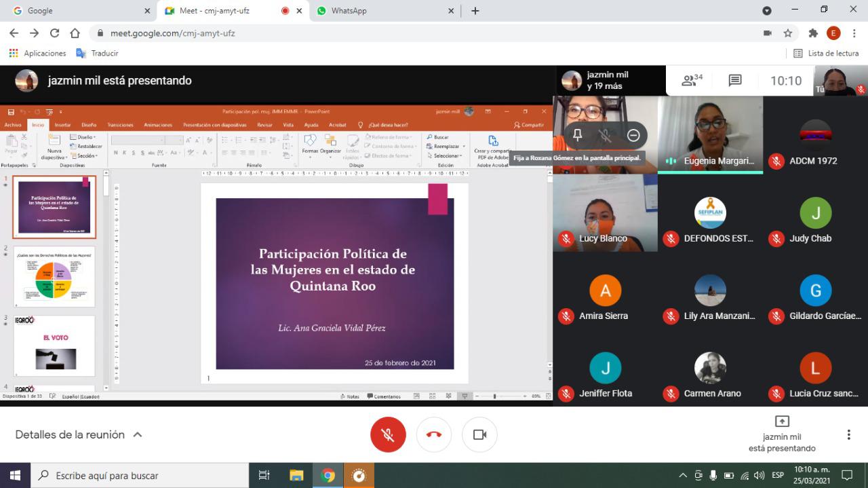Click the Chrome extensions puzzle icon

pos(813,33)
